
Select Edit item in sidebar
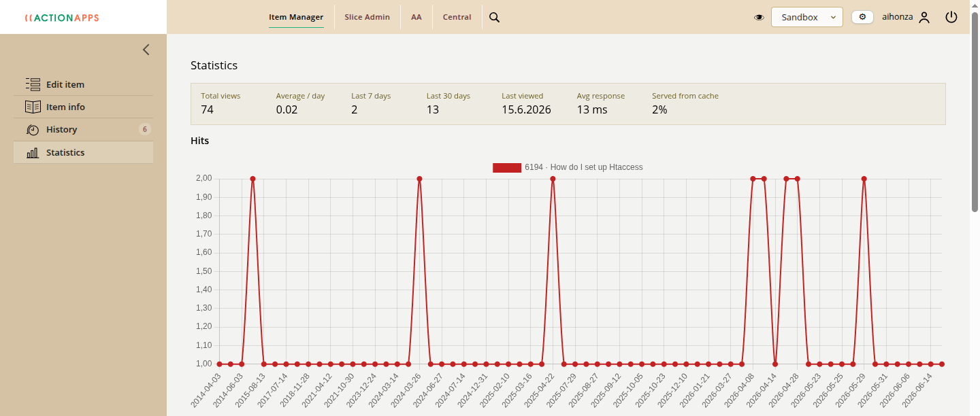[x=83, y=84]
